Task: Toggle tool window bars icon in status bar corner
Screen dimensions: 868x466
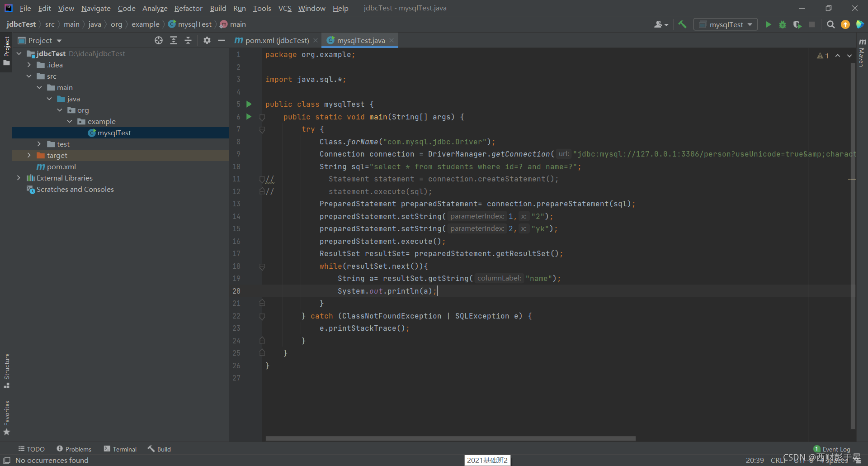Action: tap(7, 460)
